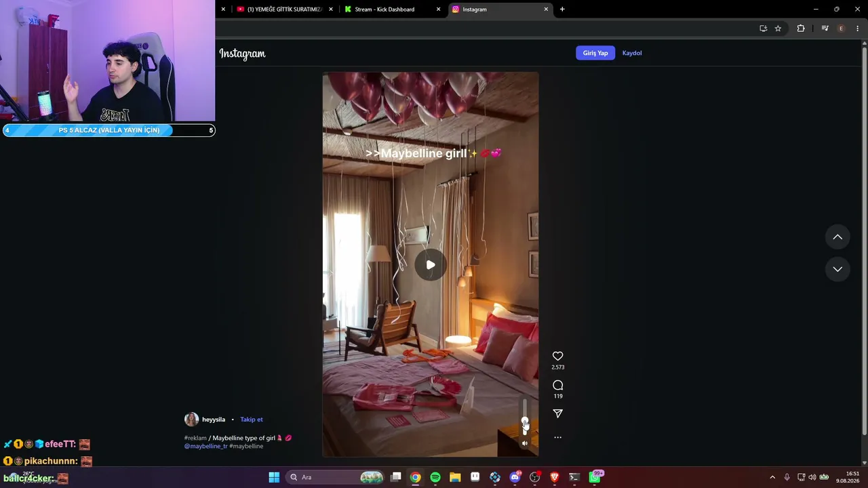Go to the previous reel with up arrow

(837, 237)
